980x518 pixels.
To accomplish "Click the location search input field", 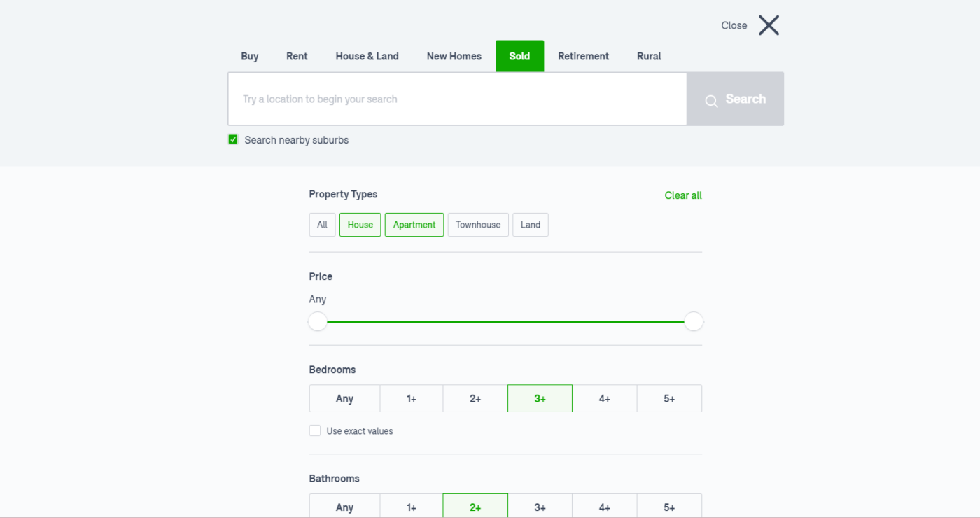I will click(456, 99).
